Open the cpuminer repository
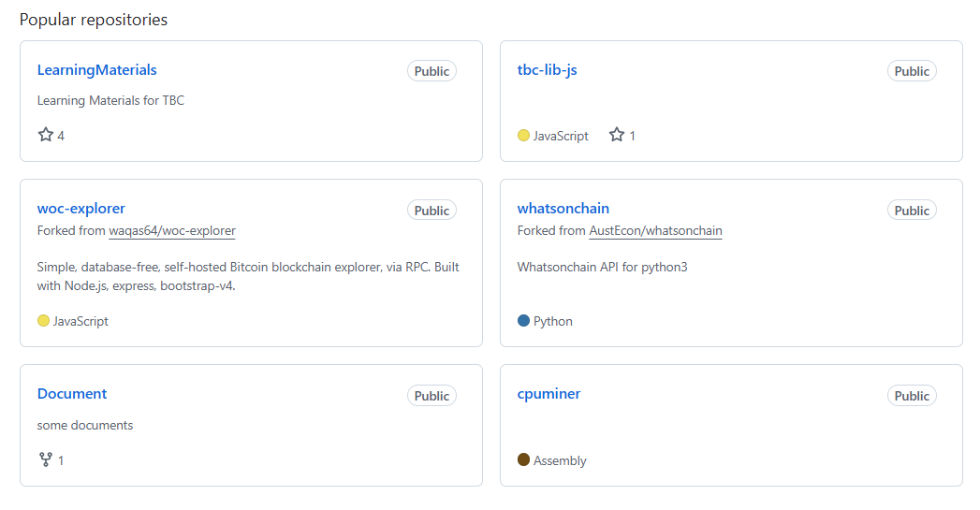 [549, 394]
